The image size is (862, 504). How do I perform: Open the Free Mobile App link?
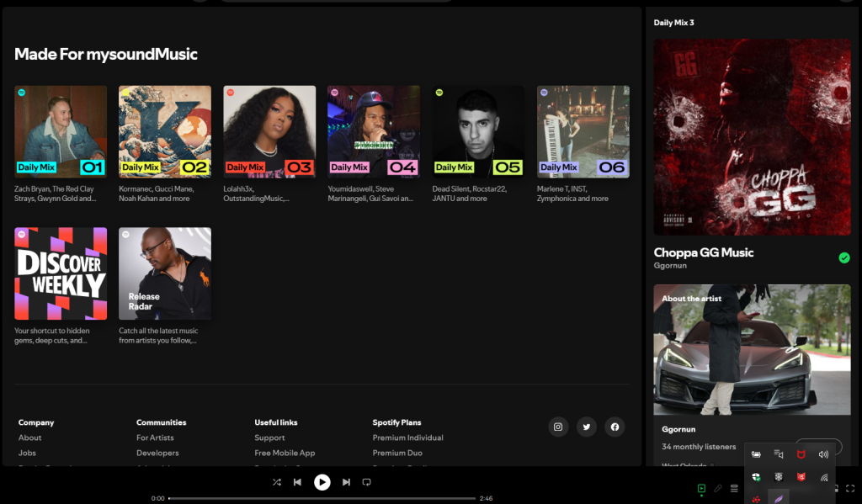click(285, 454)
